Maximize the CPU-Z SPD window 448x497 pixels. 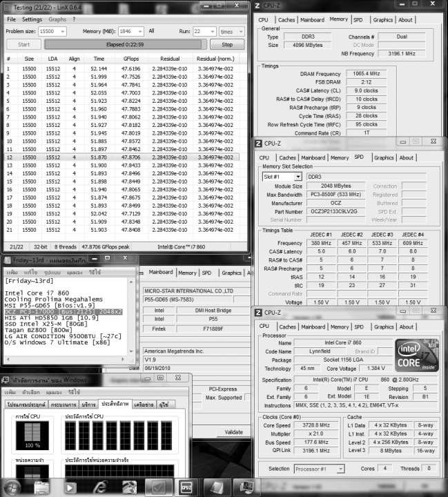(416, 142)
